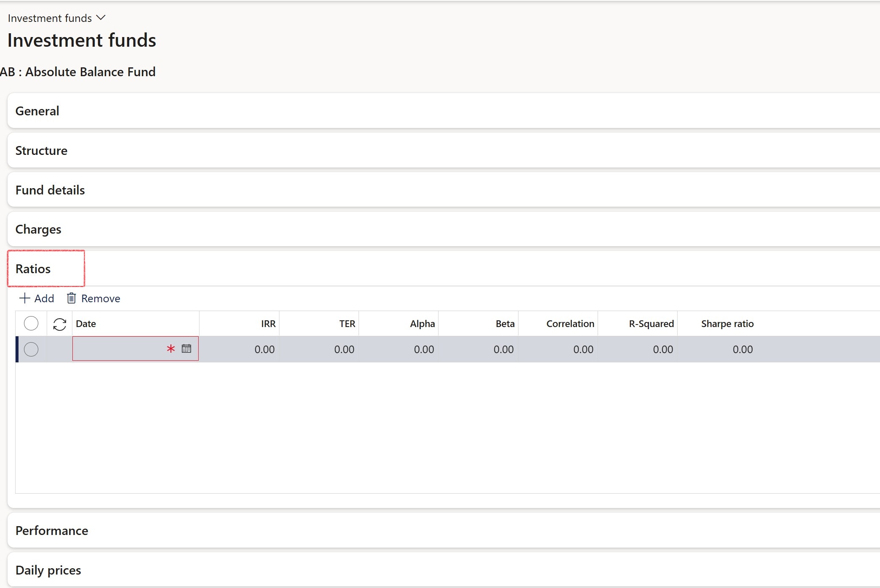Click the Alpha column header
Screen dimensions: 880x588
(399, 324)
